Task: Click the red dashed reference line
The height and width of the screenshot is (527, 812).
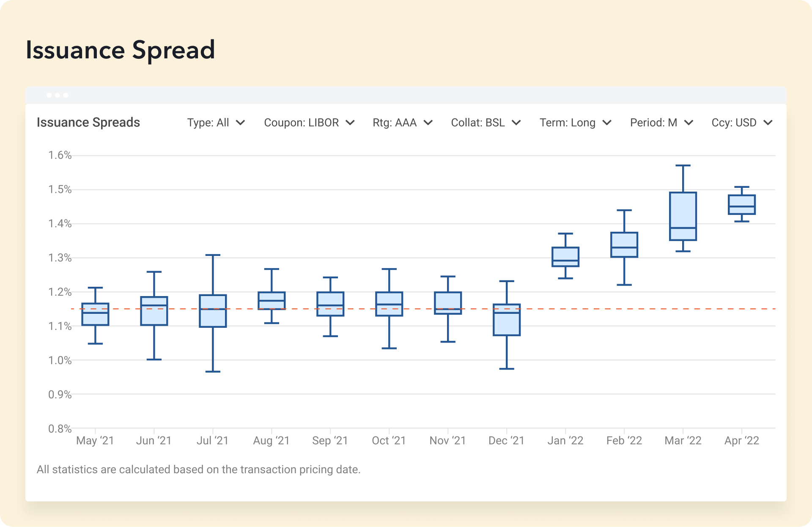Action: coord(634,309)
